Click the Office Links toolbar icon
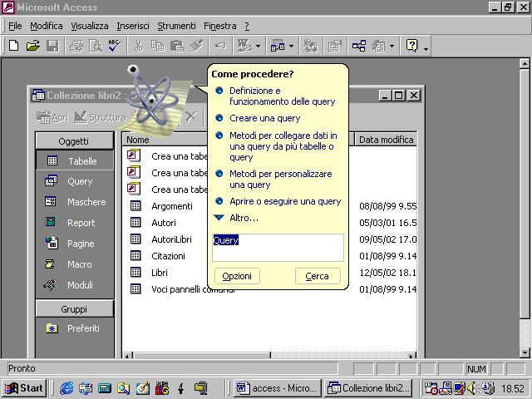 pos(244,46)
